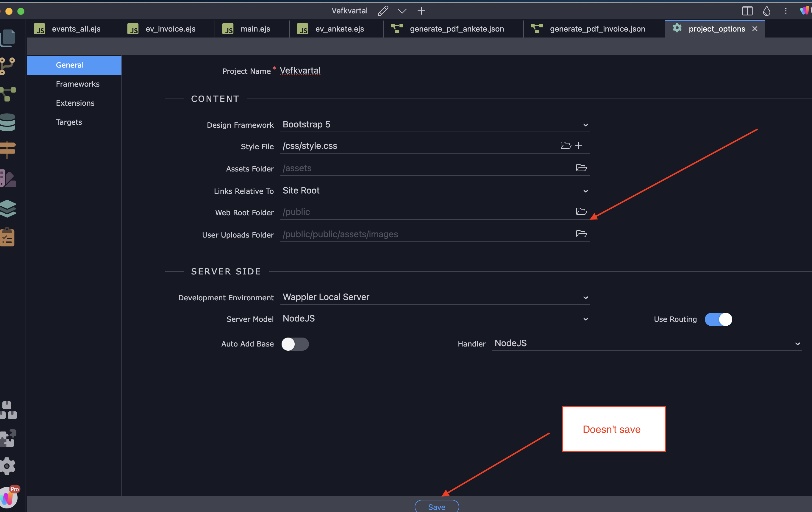Select the Extensions settings section
The width and height of the screenshot is (812, 512).
74,103
